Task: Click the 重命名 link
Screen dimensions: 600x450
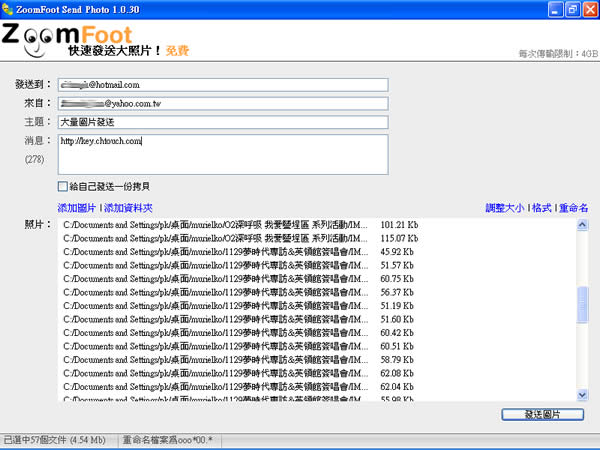Action: [573, 208]
